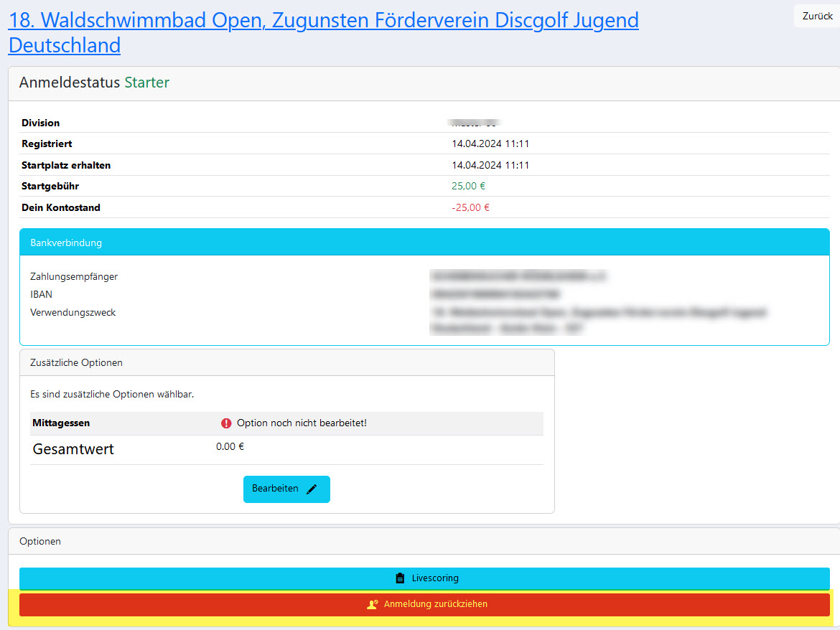Viewport: 840px width, 630px height.
Task: Click the blurred IBAN value
Action: (495, 294)
